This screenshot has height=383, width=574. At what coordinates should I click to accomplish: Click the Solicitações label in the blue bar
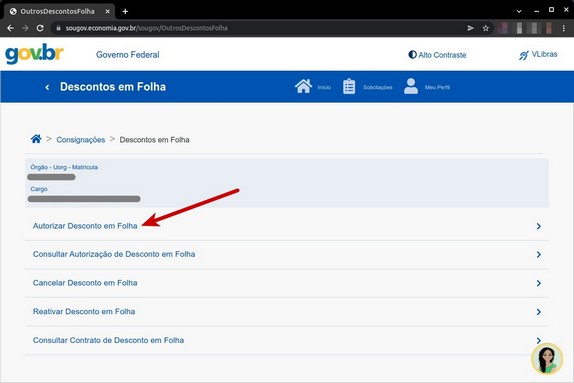pyautogui.click(x=378, y=88)
